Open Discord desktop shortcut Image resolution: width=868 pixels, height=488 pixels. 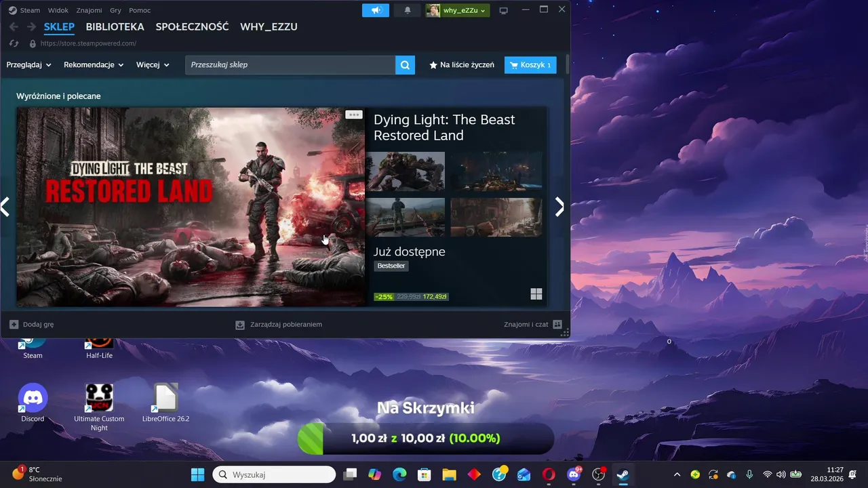33,403
